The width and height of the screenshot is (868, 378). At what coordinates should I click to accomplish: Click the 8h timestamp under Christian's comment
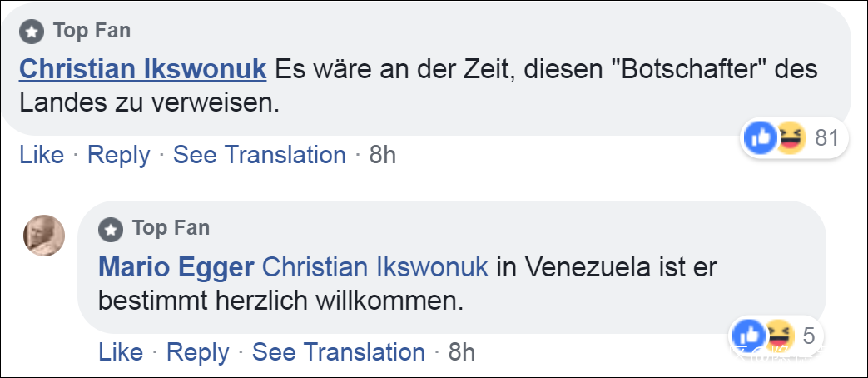pos(382,155)
